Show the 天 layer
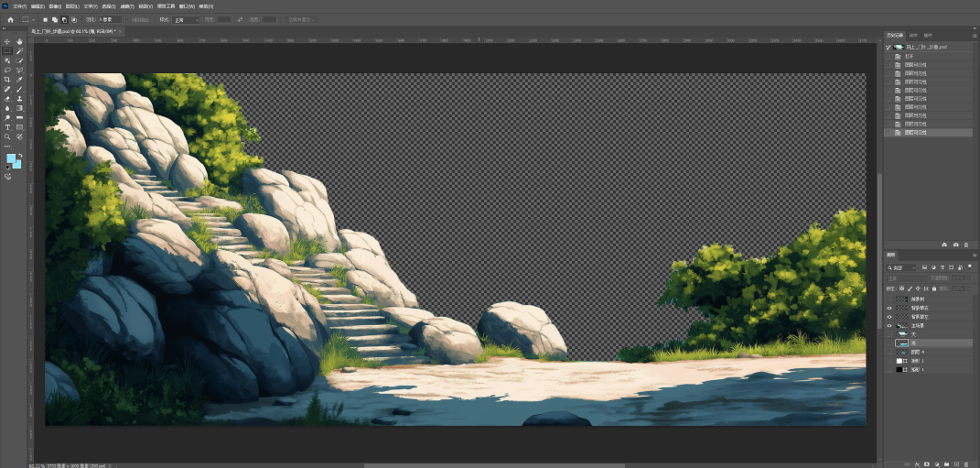Screen dimensions: 980x468 [888, 334]
